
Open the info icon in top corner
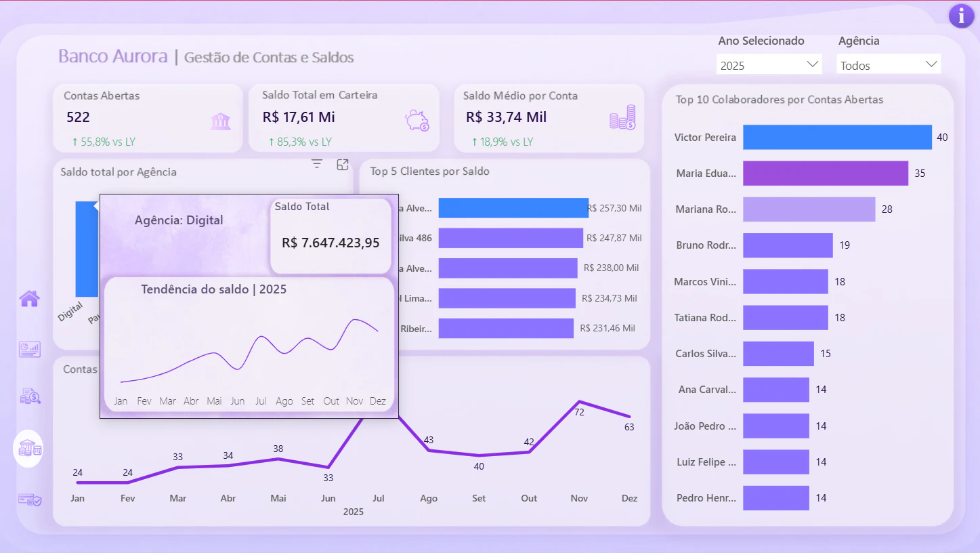(x=961, y=16)
